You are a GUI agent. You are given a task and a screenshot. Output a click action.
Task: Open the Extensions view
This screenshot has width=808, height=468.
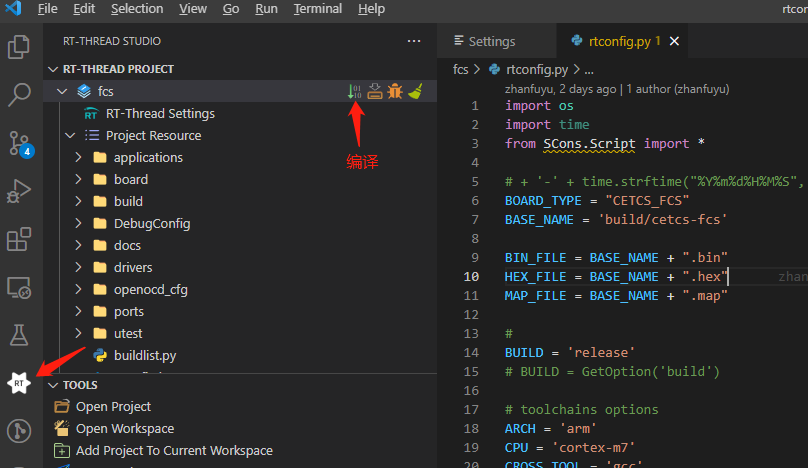[19, 239]
